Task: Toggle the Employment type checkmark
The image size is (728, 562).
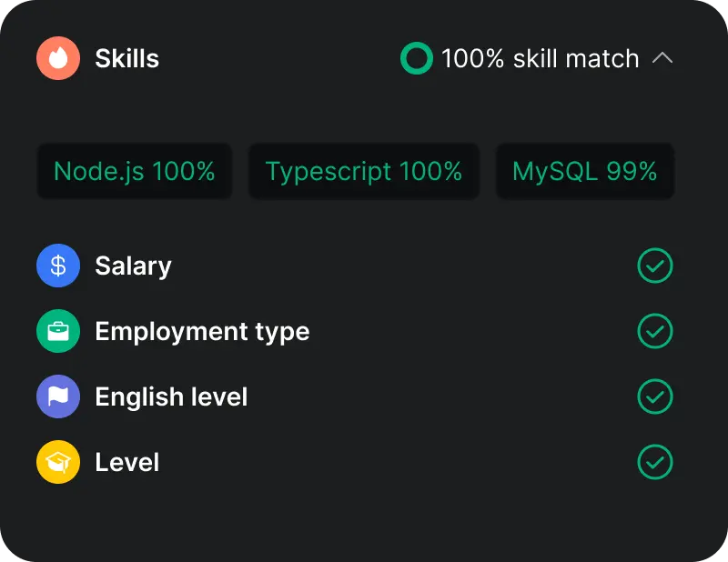Action: (655, 331)
